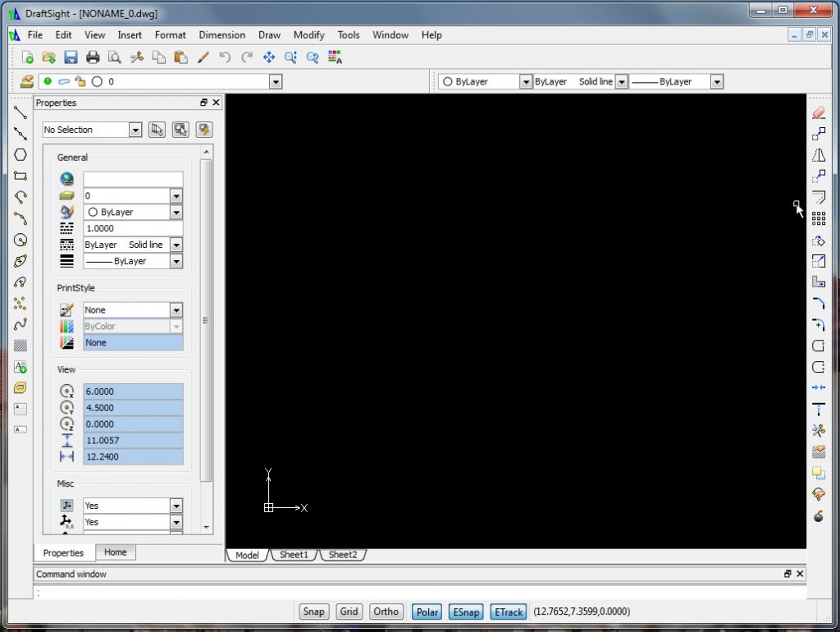Select the Line tool
The image size is (840, 632).
click(x=20, y=112)
